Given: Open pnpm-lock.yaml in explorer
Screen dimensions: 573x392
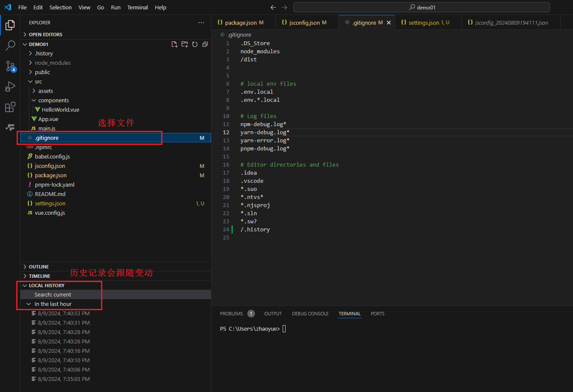Looking at the screenshot, I should pos(55,184).
